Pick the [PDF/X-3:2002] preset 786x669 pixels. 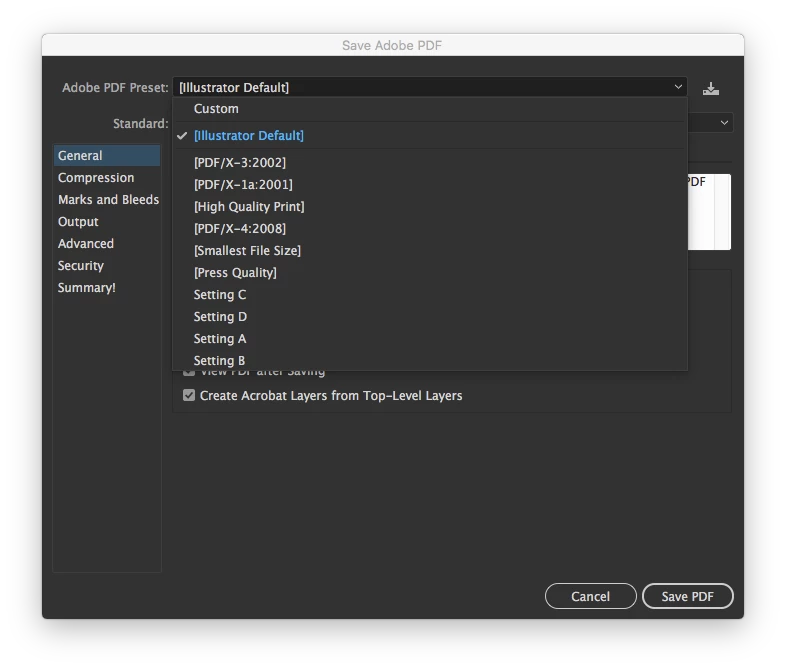430,163
